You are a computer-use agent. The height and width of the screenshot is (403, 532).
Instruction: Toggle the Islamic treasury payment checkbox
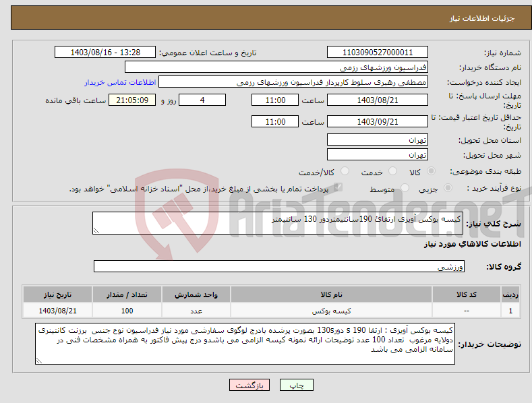338,187
